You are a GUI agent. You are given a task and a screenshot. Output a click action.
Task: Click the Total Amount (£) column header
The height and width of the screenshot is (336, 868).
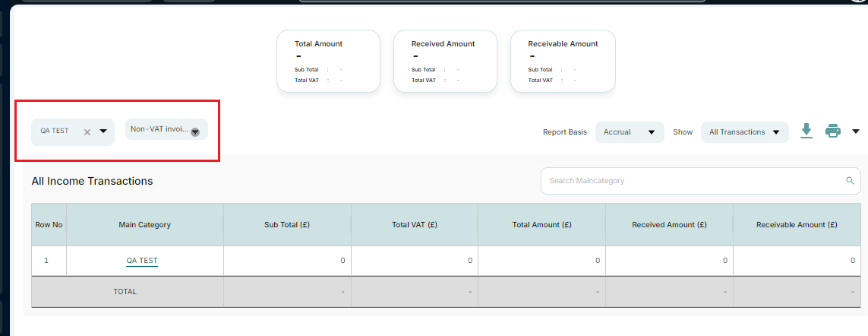tap(541, 224)
